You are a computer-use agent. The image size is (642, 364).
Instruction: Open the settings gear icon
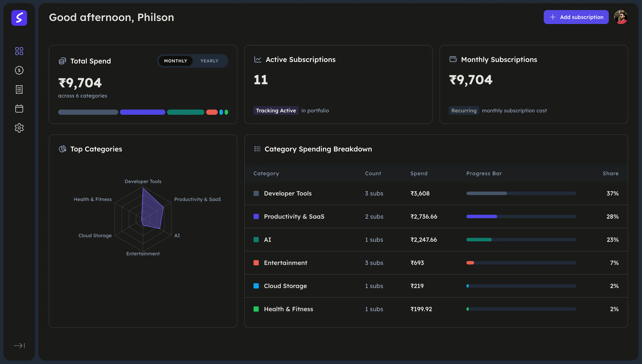19,128
